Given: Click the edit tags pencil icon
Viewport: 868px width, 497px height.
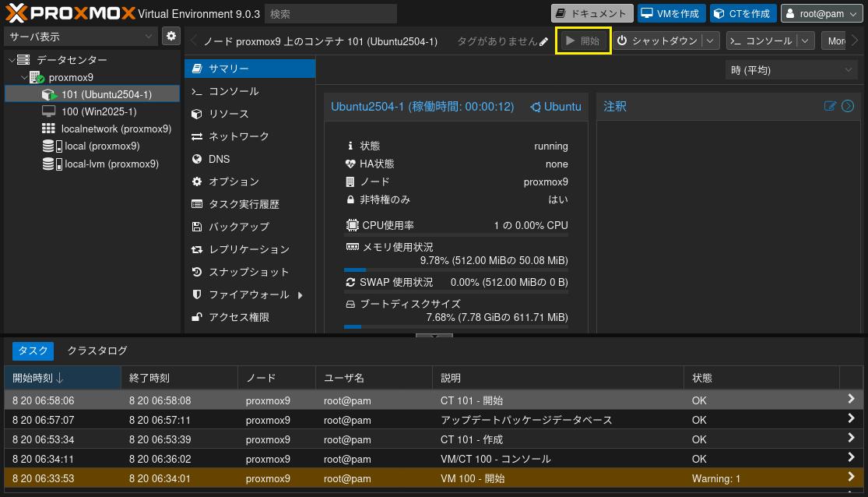Looking at the screenshot, I should click(x=543, y=41).
